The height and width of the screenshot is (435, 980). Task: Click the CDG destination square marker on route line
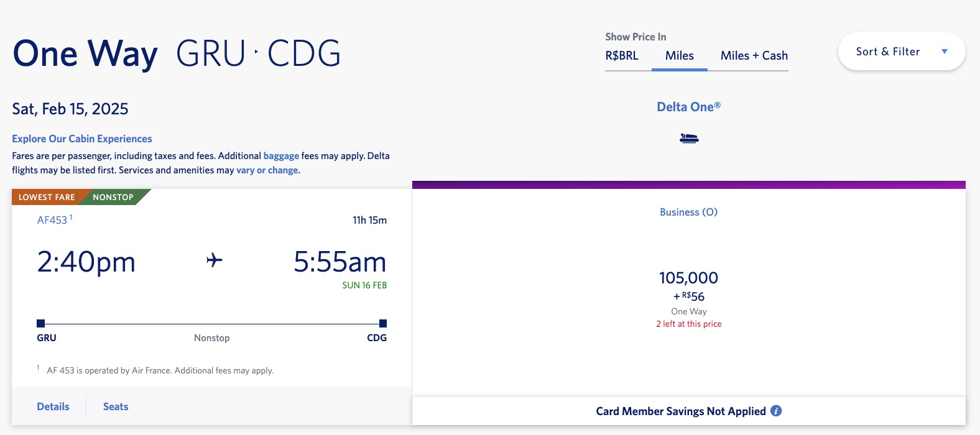point(383,323)
